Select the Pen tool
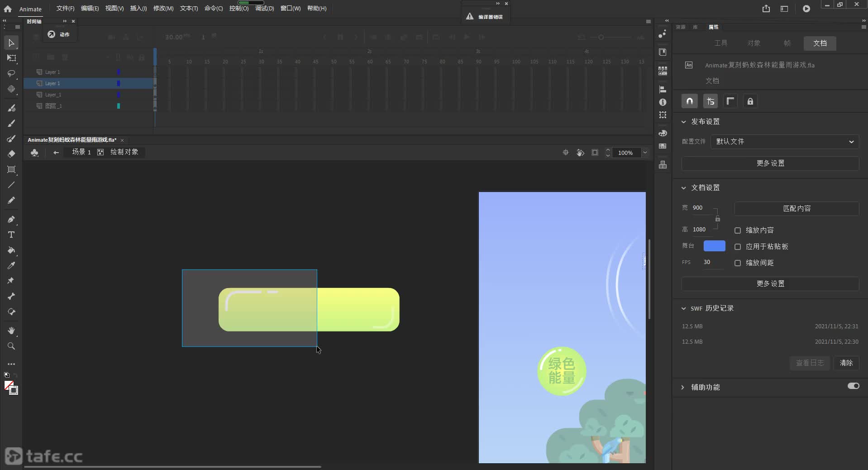868x470 pixels. point(11,219)
